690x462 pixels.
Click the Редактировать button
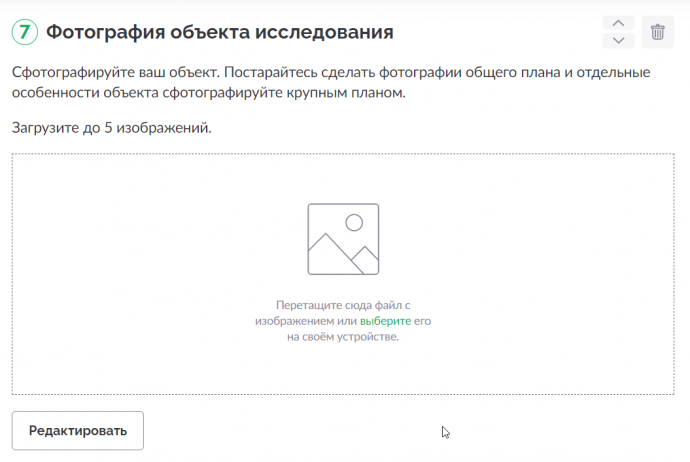tap(77, 430)
